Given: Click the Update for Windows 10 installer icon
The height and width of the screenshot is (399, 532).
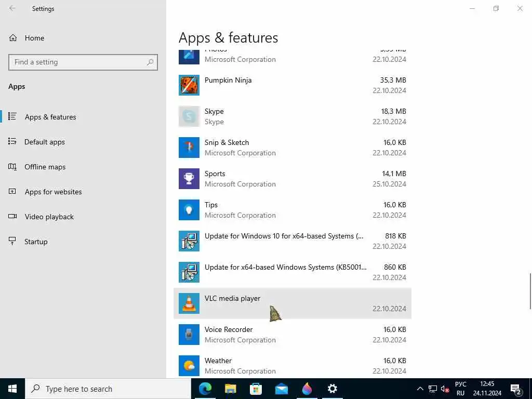Looking at the screenshot, I should coord(189,241).
